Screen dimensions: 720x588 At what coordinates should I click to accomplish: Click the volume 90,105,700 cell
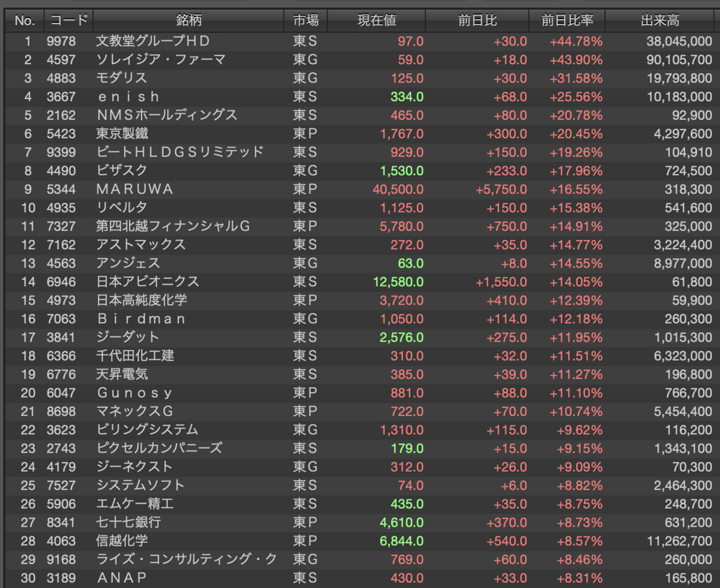[680, 60]
